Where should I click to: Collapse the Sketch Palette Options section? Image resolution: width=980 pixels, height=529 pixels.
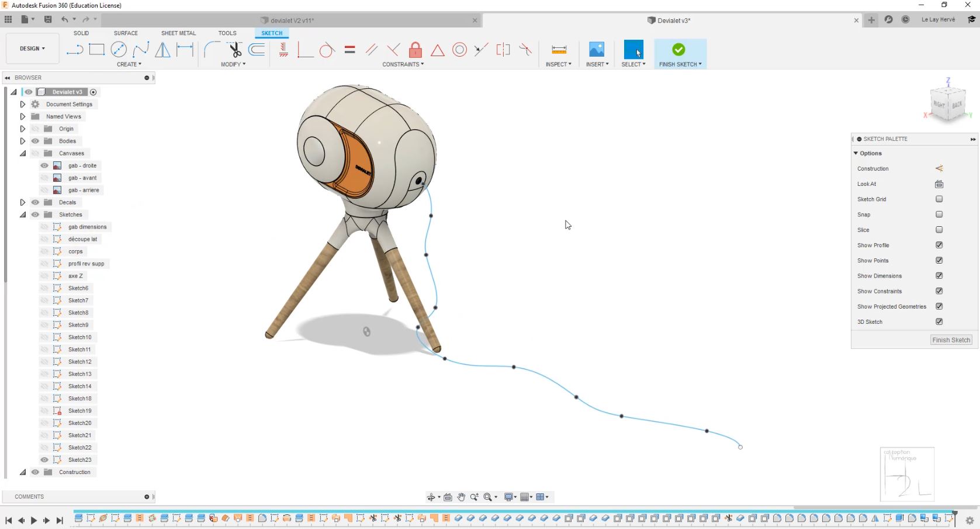point(856,153)
